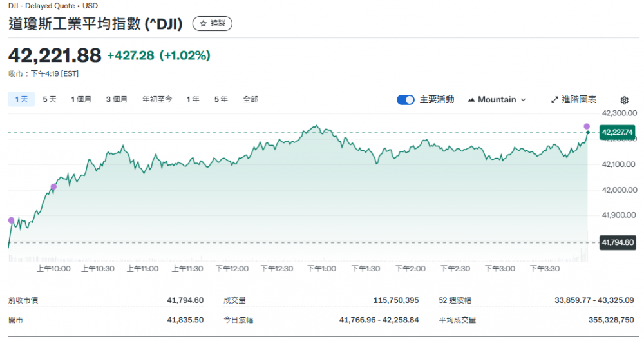The width and height of the screenshot is (644, 341).
Task: Click the purple marker at market open
Action: 11,220
